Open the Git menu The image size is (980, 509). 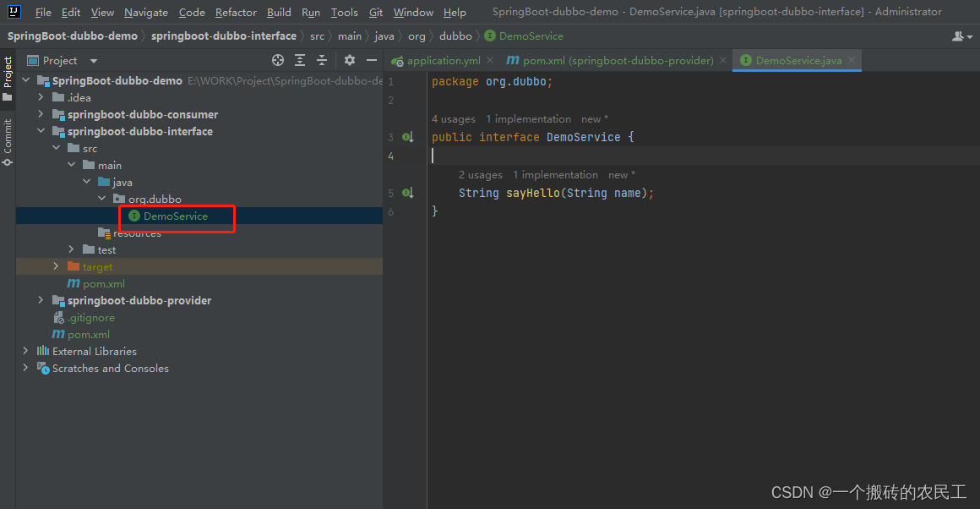pyautogui.click(x=376, y=12)
